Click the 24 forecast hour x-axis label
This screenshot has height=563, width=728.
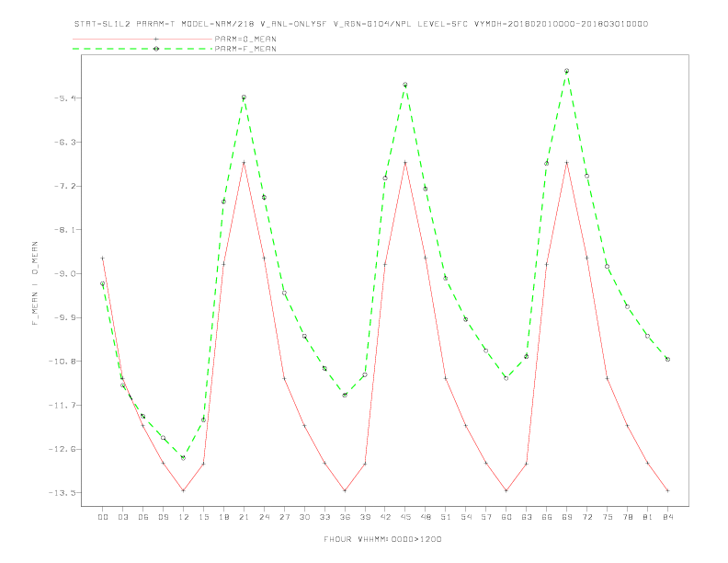(x=264, y=517)
